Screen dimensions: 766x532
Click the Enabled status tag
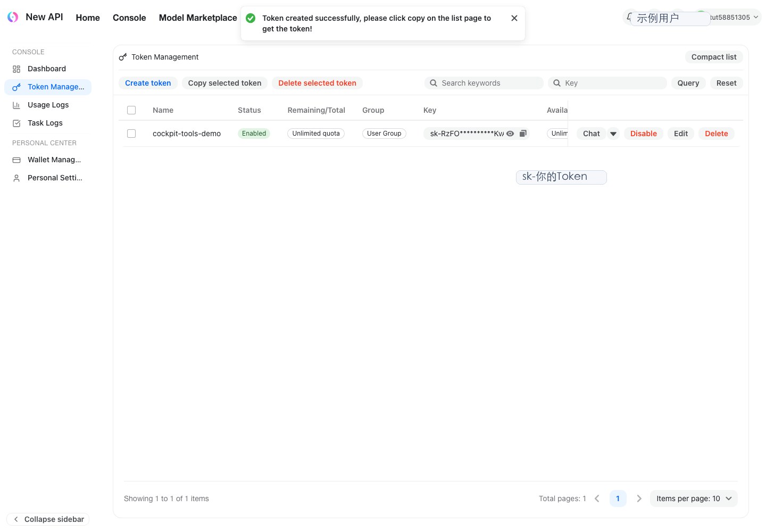pyautogui.click(x=254, y=134)
